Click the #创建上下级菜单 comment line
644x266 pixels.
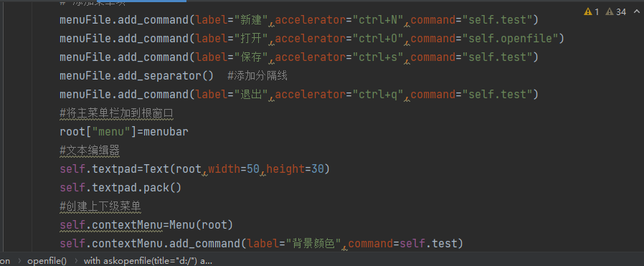point(100,206)
